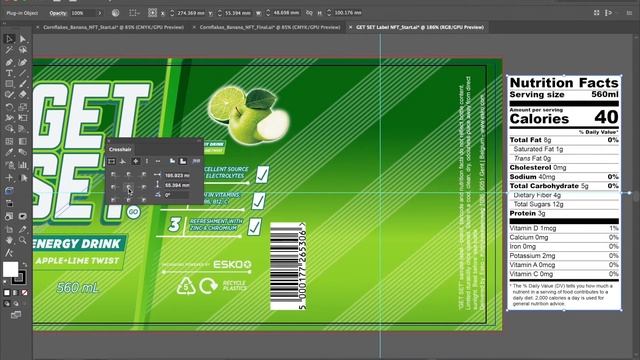Activate the Mesh tool
This screenshot has width=640, height=360.
click(x=9, y=141)
